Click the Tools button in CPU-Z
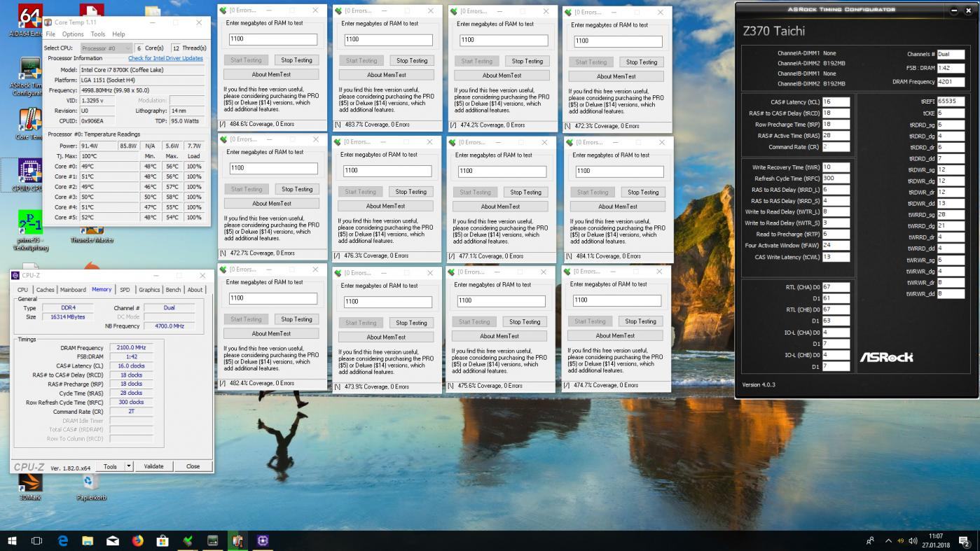Image resolution: width=980 pixels, height=551 pixels. pyautogui.click(x=110, y=466)
